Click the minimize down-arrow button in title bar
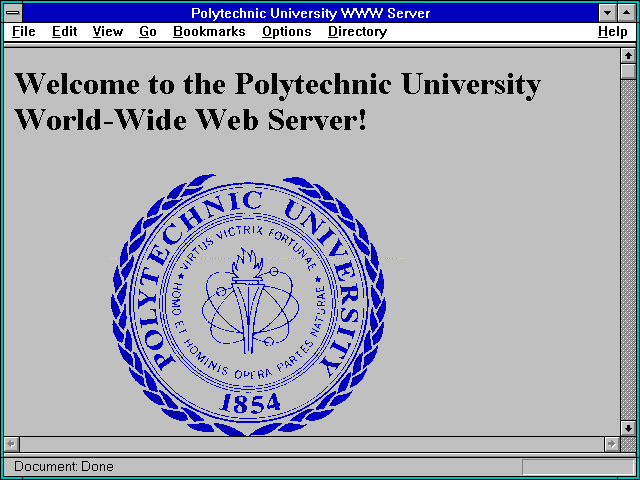This screenshot has height=480, width=640. [x=607, y=13]
